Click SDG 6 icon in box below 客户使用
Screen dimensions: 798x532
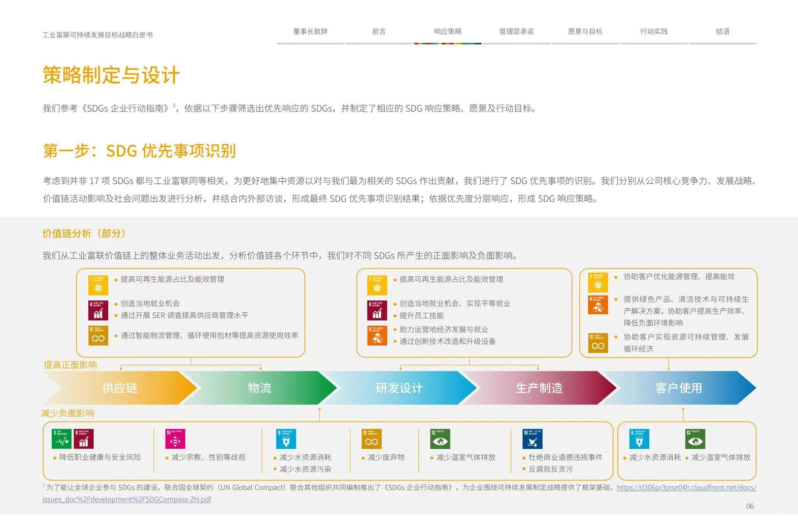pyautogui.click(x=639, y=439)
